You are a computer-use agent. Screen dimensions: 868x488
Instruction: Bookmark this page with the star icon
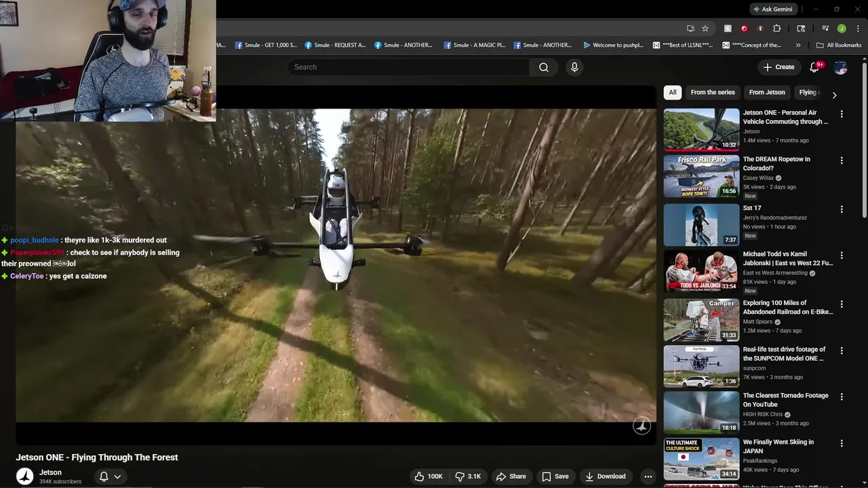pyautogui.click(x=705, y=28)
